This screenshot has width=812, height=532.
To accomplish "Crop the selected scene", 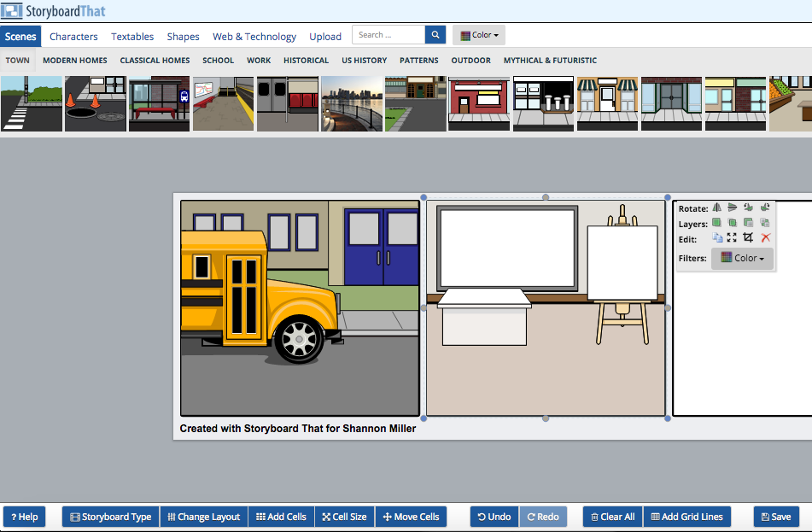I will (749, 237).
